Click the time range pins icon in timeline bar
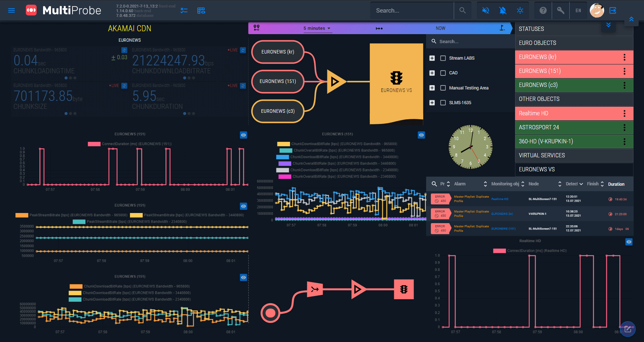 point(256,28)
